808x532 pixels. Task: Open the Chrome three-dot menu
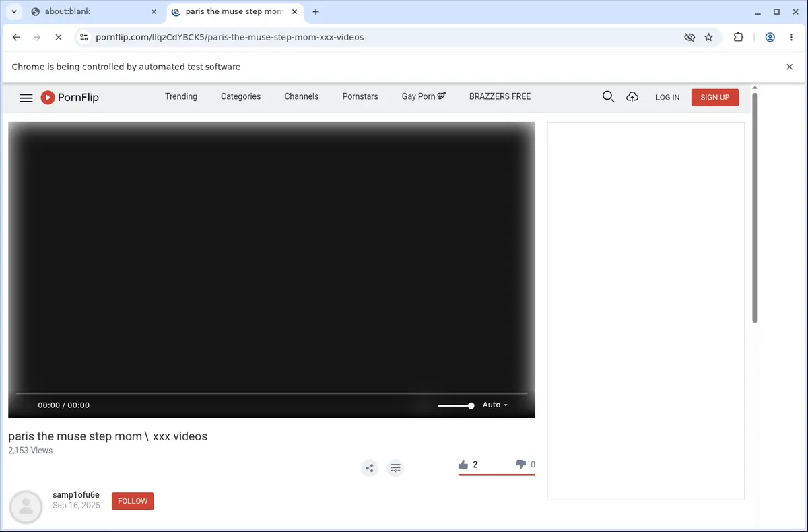(791, 38)
